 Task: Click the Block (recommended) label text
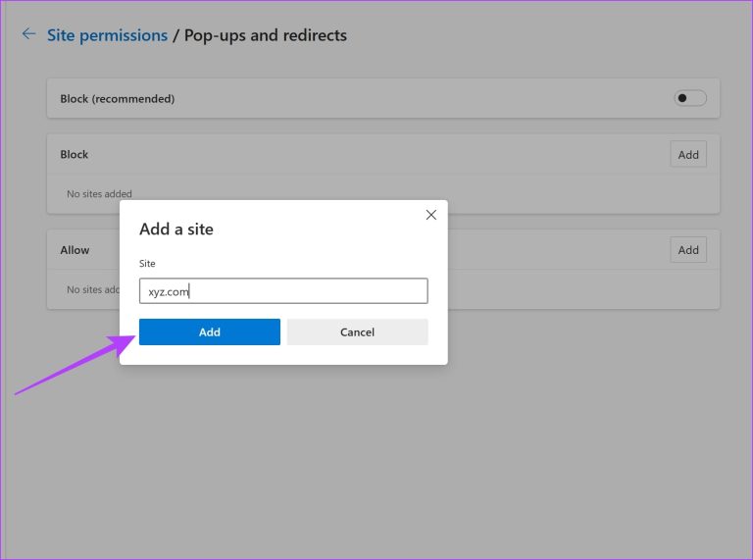pyautogui.click(x=118, y=99)
